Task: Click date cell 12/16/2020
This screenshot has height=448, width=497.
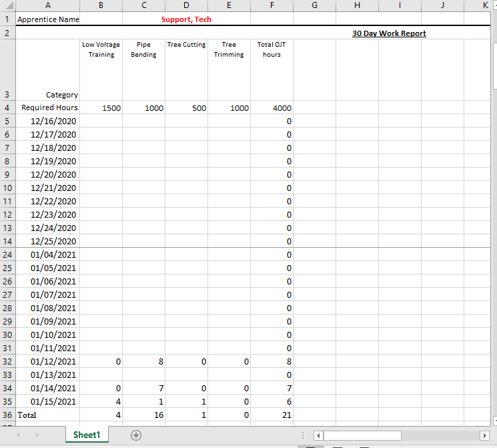Action: tap(48, 122)
